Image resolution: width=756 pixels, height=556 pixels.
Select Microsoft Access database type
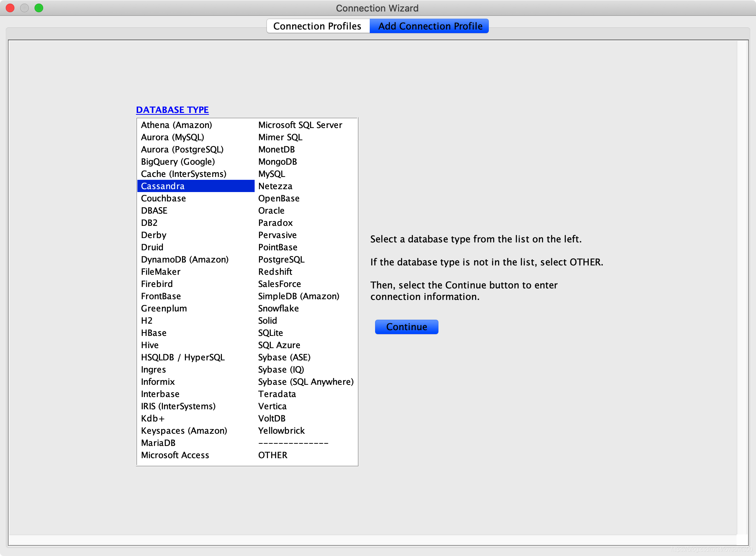175,455
